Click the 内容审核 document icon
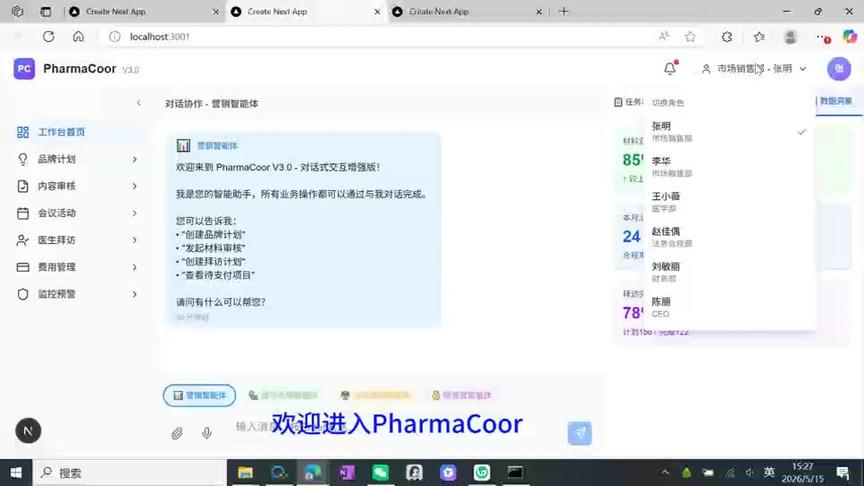 23,186
